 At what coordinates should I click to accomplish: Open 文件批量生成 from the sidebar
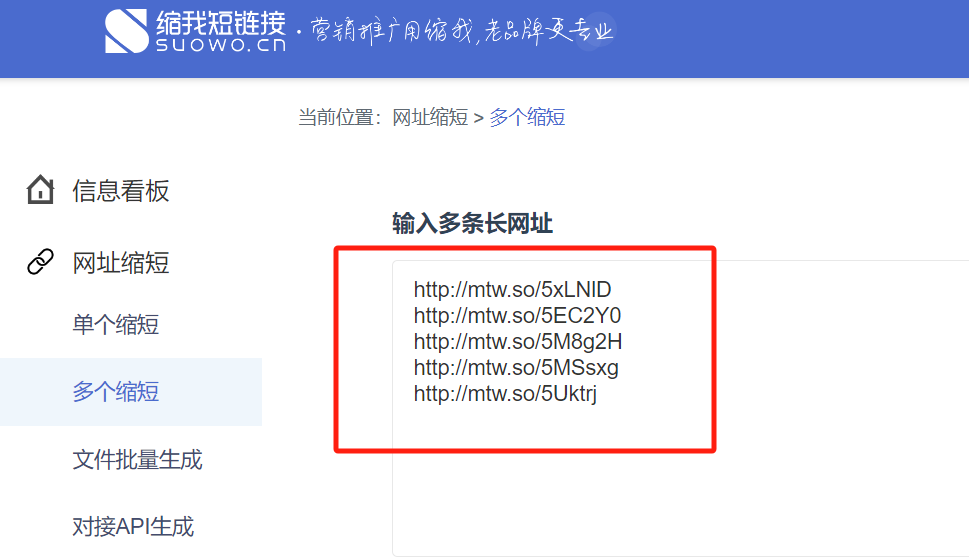coord(137,460)
